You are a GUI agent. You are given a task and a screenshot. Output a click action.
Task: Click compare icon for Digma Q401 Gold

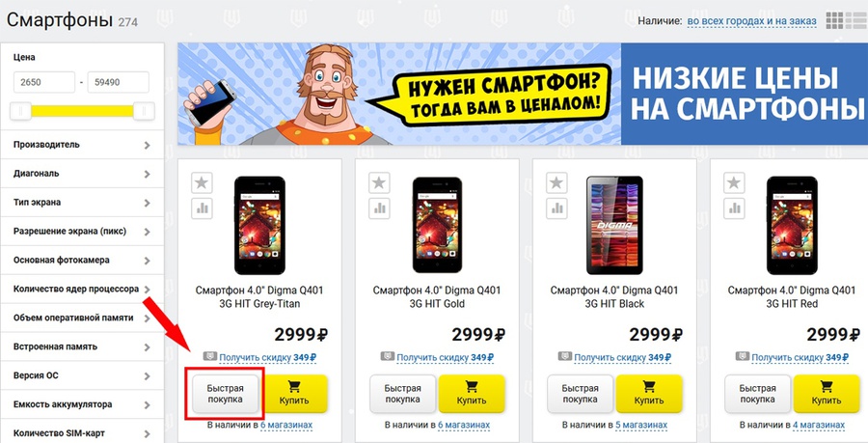[379, 208]
